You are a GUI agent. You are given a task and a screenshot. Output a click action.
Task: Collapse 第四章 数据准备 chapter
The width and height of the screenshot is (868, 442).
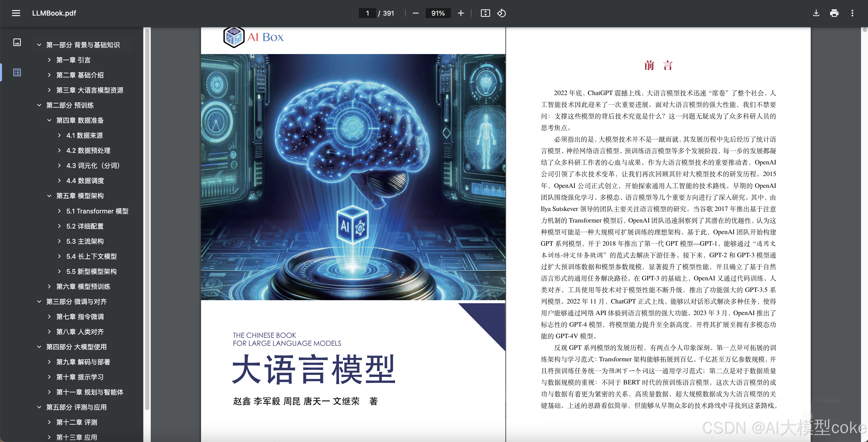49,120
